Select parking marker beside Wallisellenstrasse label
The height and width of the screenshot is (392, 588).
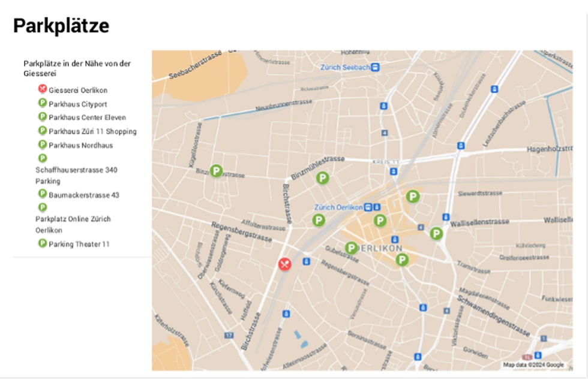point(436,234)
